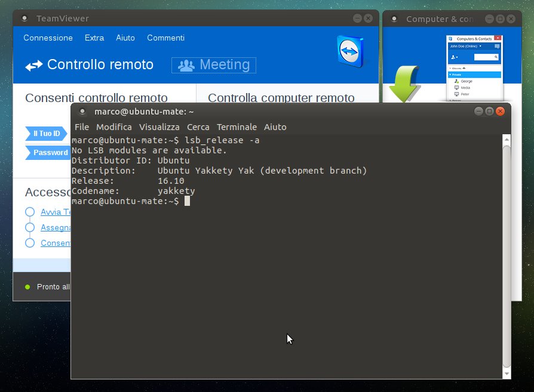Click the '16.10' release value
534x392 pixels.
coord(171,181)
